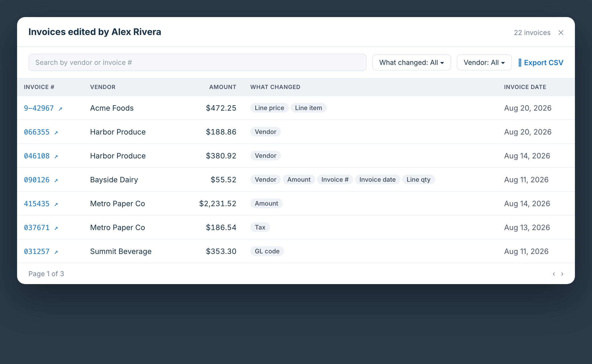Click the WHAT CHANGED column header
Image resolution: width=592 pixels, height=364 pixels.
point(275,87)
